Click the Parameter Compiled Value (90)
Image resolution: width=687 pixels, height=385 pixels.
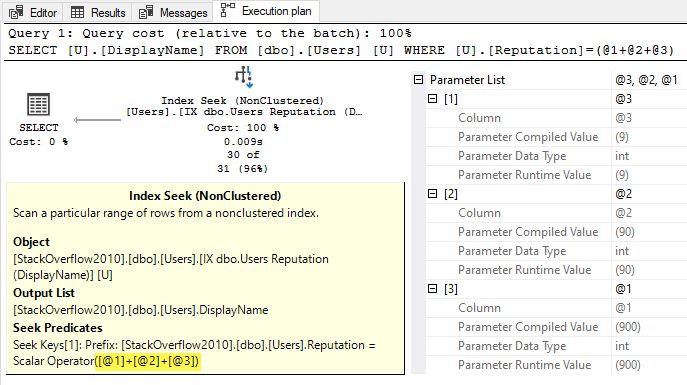pyautogui.click(x=625, y=232)
